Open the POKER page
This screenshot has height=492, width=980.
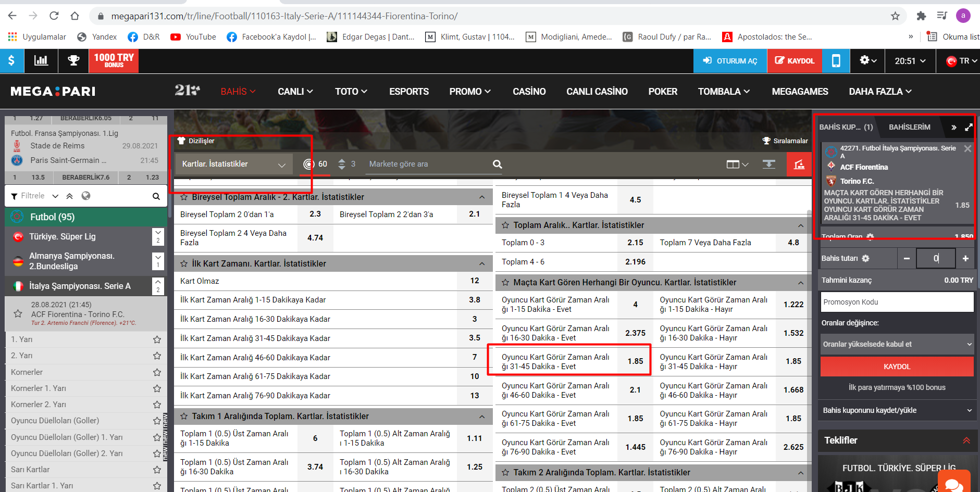point(663,92)
